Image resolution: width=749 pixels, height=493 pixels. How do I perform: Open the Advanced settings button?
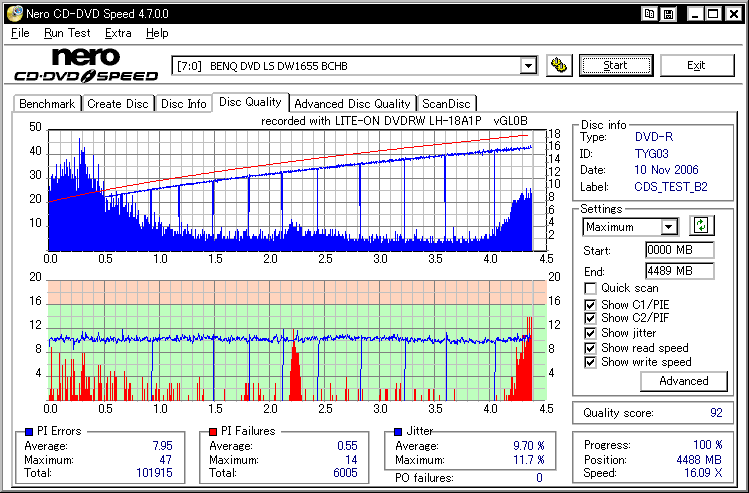(684, 381)
